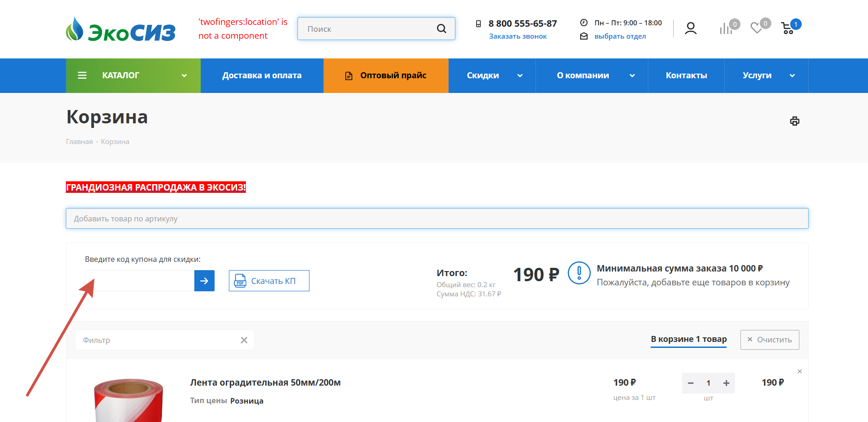Click выбрать отдел link
The height and width of the screenshot is (422, 868).
(x=620, y=36)
